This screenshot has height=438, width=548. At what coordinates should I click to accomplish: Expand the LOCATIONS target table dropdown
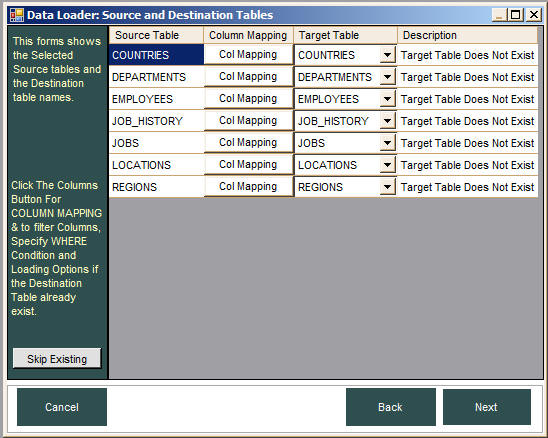click(x=387, y=165)
